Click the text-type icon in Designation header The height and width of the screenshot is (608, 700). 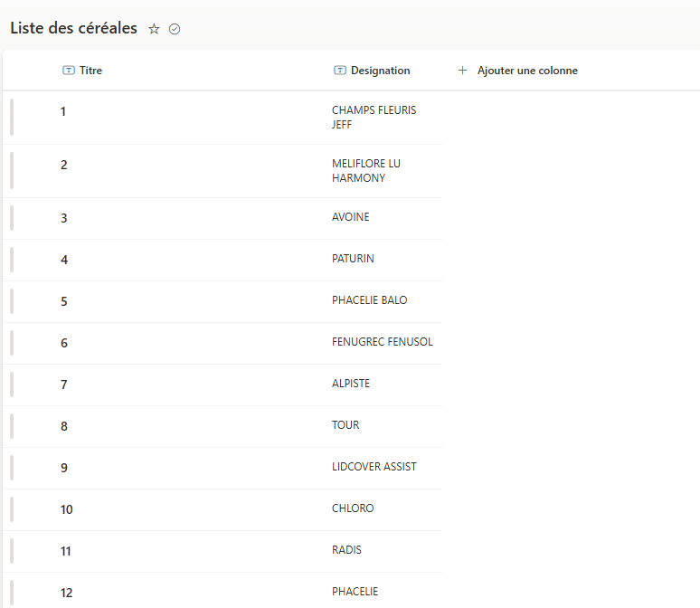340,71
